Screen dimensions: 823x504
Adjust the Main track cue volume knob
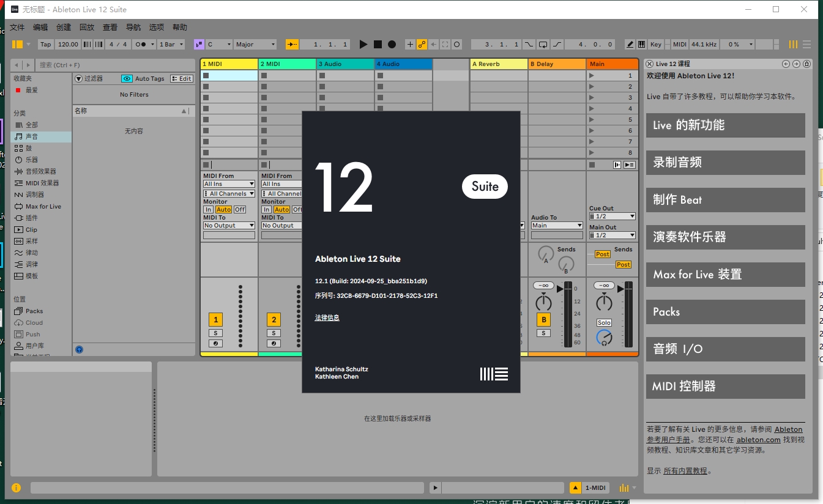pos(604,338)
